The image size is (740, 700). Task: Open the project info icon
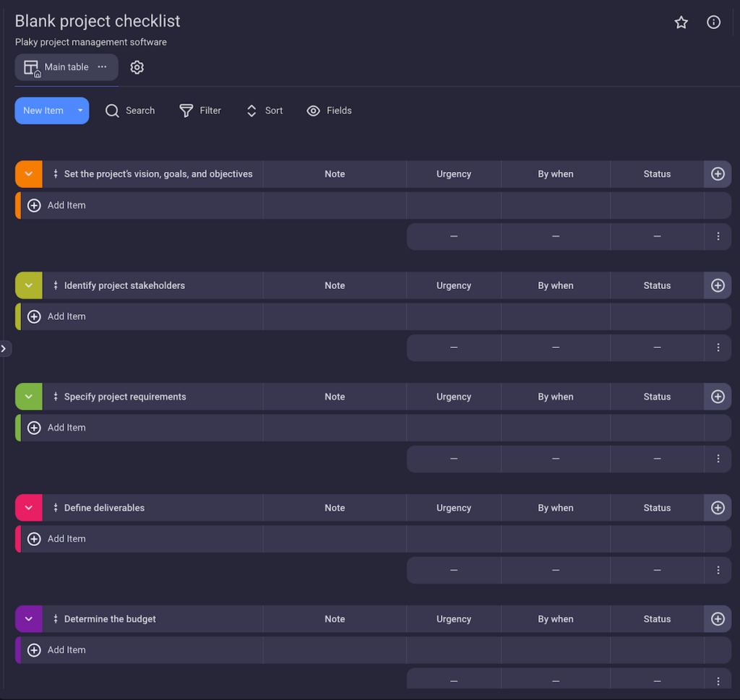click(x=713, y=22)
